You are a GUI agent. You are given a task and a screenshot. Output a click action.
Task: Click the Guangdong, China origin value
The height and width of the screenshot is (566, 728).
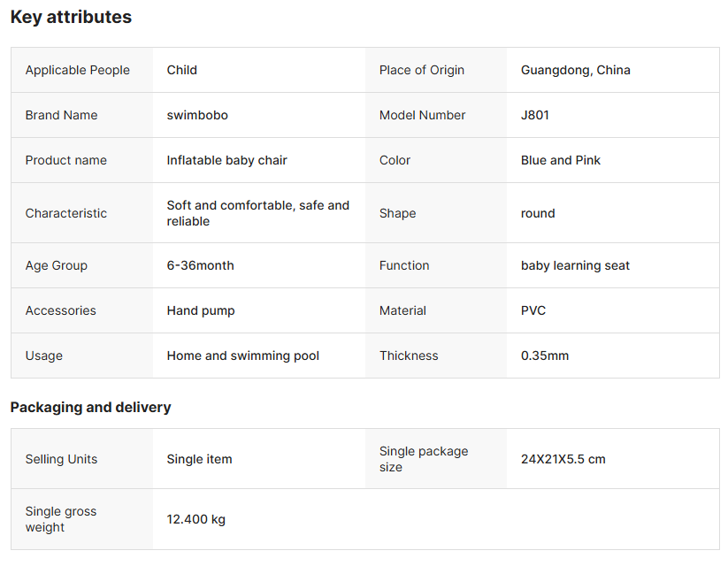click(575, 70)
